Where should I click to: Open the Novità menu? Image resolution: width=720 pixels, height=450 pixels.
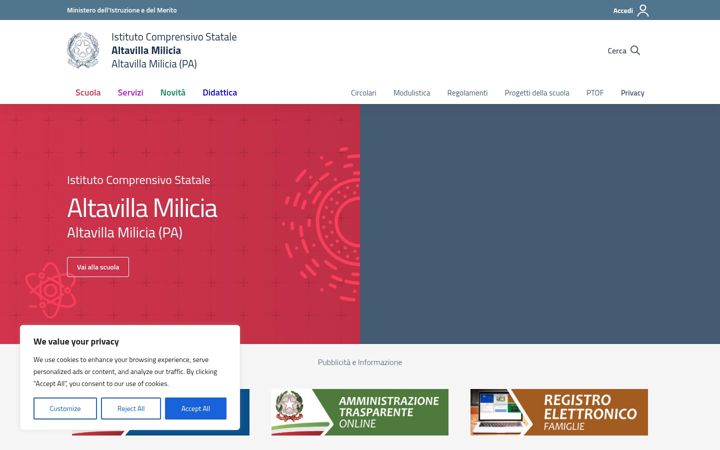click(173, 93)
